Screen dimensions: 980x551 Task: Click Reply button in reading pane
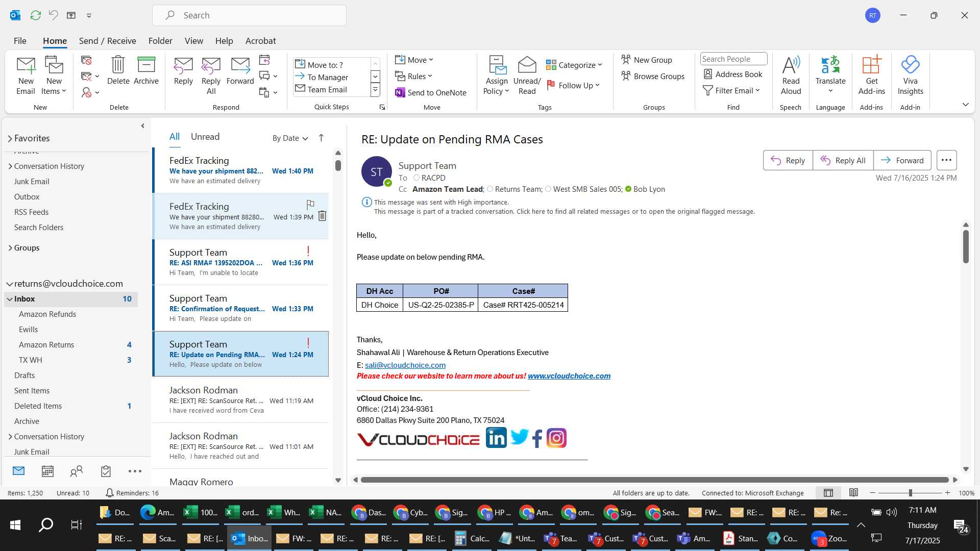[788, 160]
